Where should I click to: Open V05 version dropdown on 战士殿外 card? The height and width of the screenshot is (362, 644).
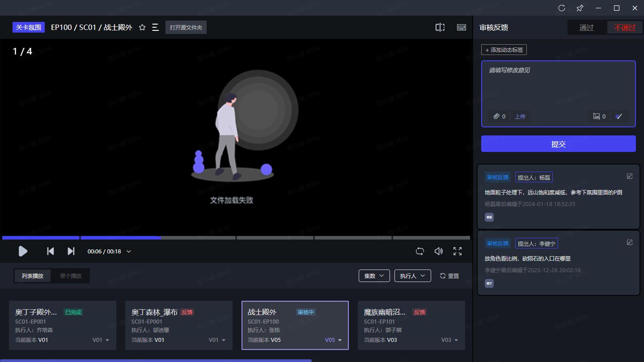click(x=333, y=340)
